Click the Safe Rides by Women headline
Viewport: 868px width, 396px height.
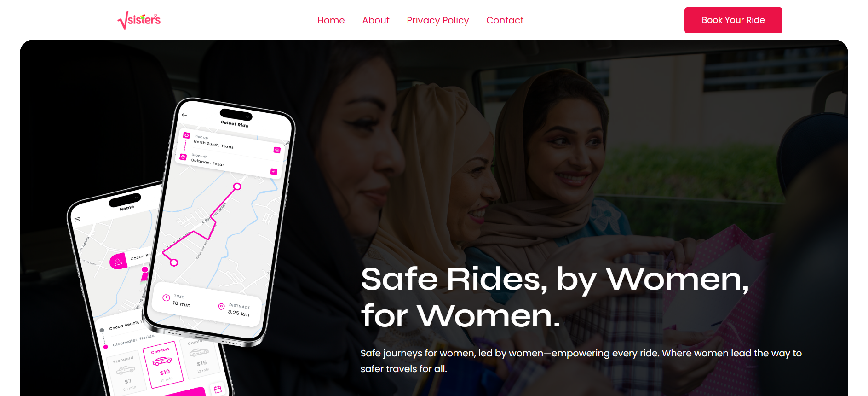click(555, 297)
